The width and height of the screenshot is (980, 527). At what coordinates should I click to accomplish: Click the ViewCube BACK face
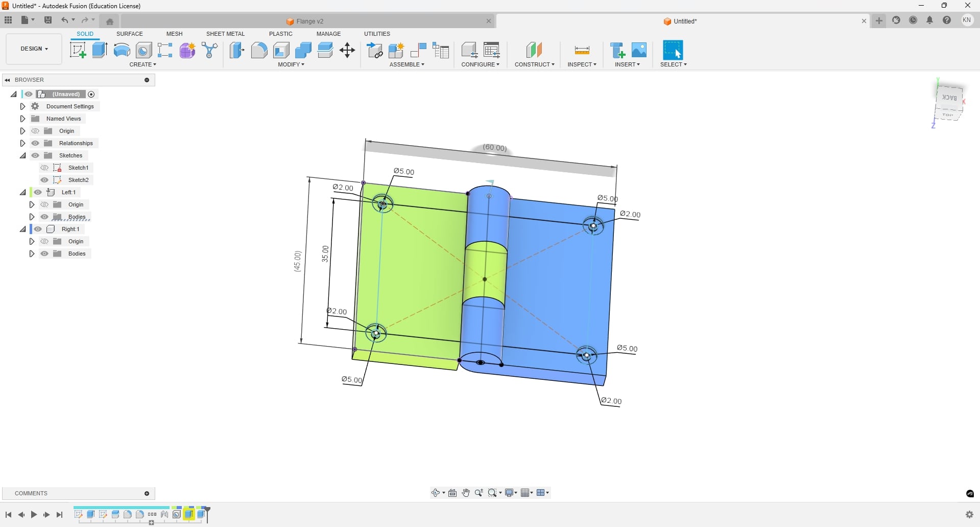tap(949, 97)
